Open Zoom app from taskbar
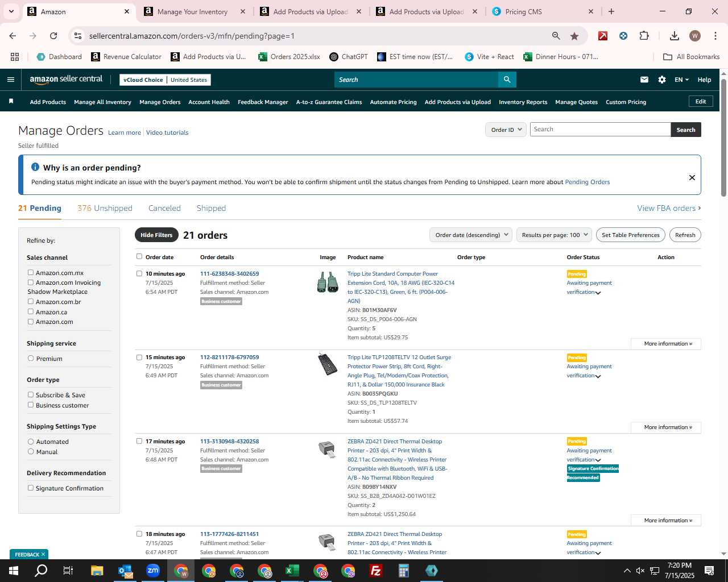The image size is (728, 582). pos(153,571)
